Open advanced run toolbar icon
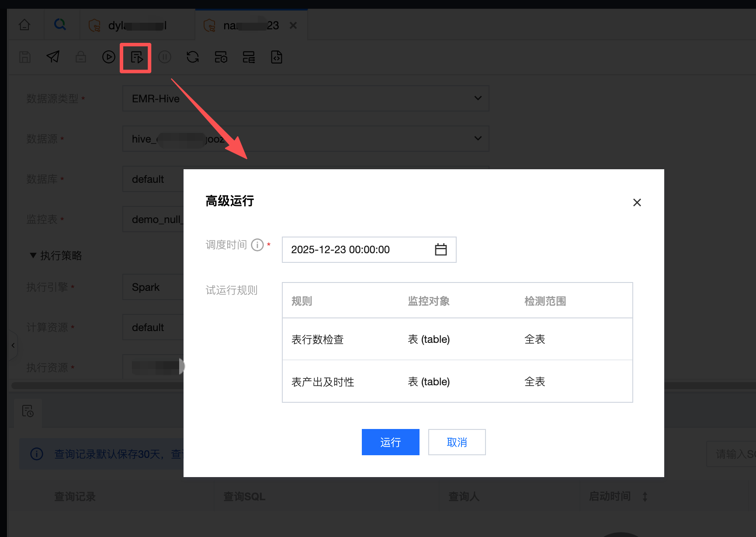The height and width of the screenshot is (537, 756). [x=137, y=57]
